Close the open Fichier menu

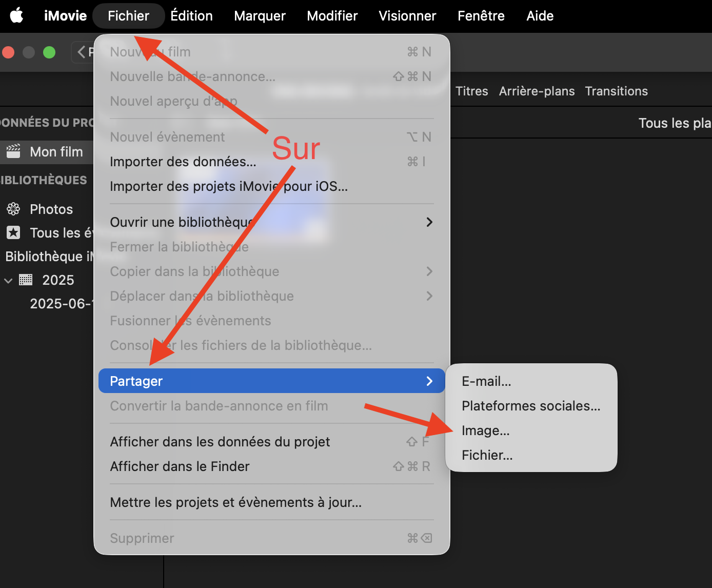point(128,16)
